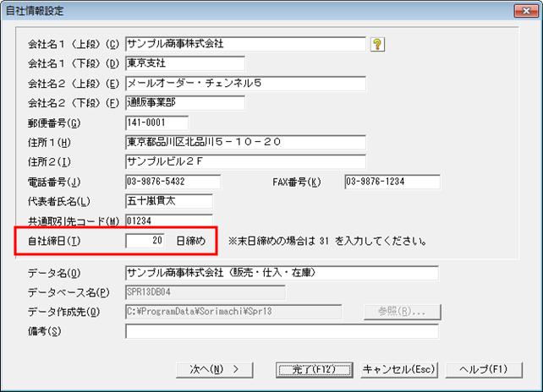
Task: Click the 電話番号 field 03-9876-5432
Action: click(x=173, y=182)
